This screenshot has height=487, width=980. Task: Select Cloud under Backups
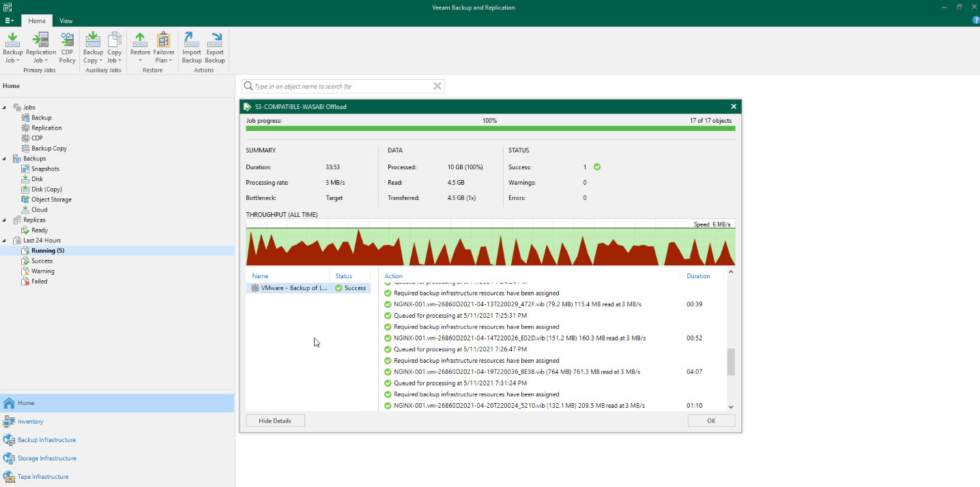point(39,209)
